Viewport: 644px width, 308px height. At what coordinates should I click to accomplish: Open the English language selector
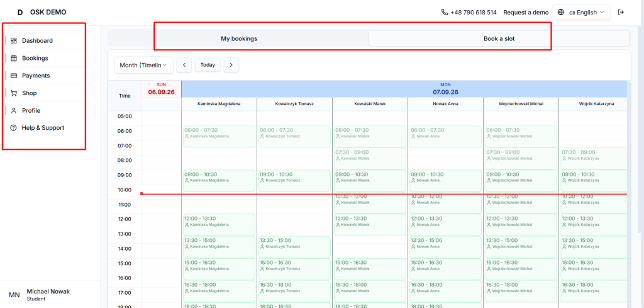tap(581, 13)
